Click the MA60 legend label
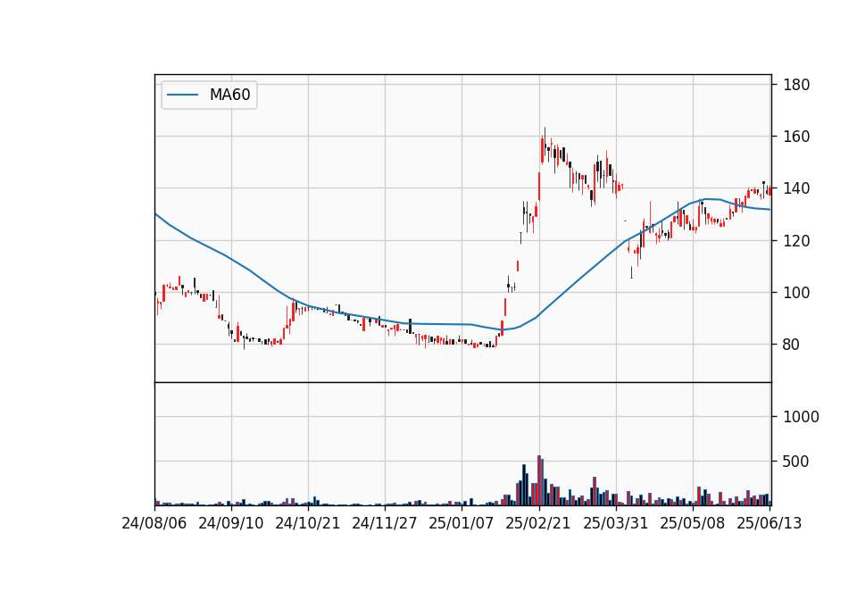857x616 pixels. click(229, 95)
